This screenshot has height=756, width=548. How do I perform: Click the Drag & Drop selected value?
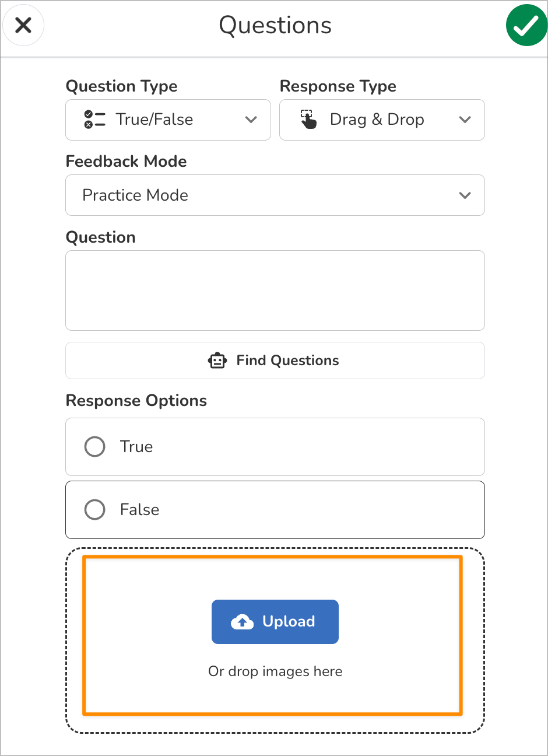(377, 120)
